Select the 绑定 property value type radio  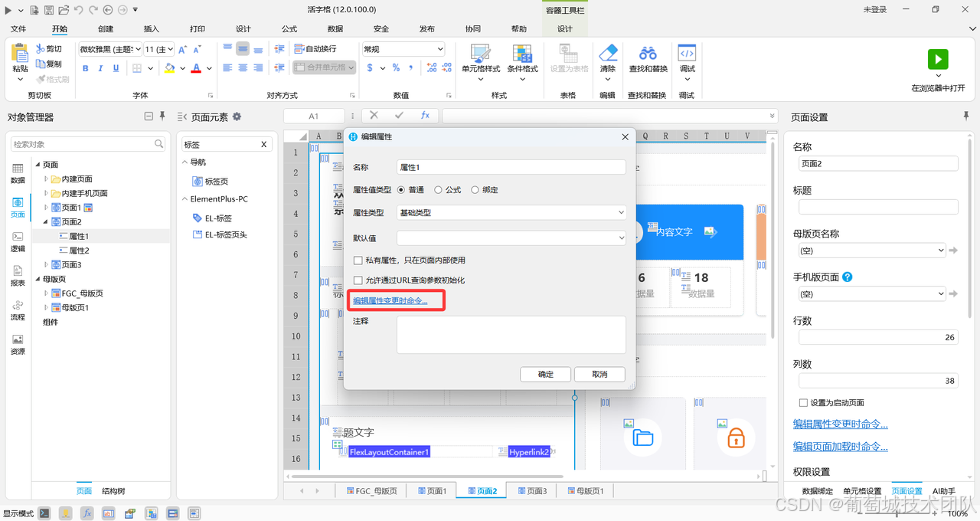coord(475,190)
